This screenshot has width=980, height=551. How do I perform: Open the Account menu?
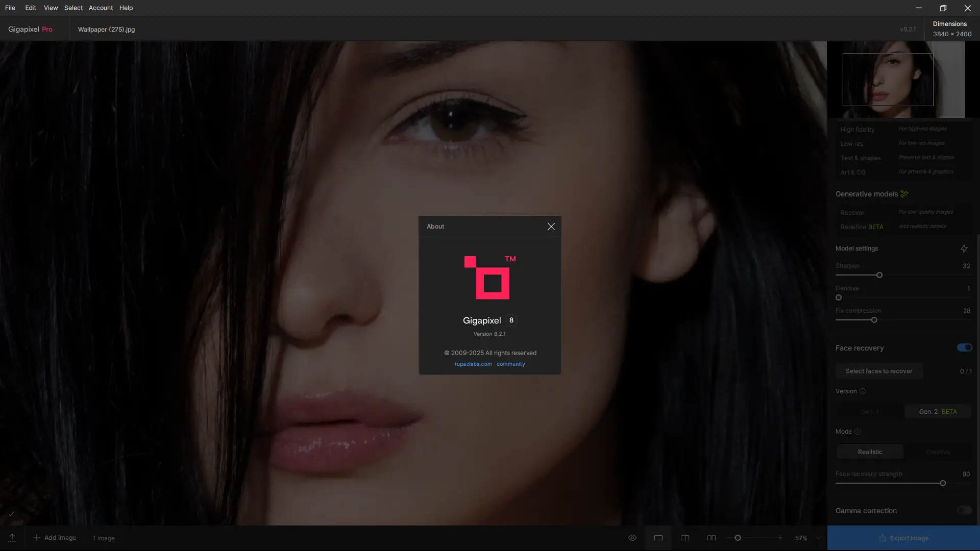(x=101, y=8)
